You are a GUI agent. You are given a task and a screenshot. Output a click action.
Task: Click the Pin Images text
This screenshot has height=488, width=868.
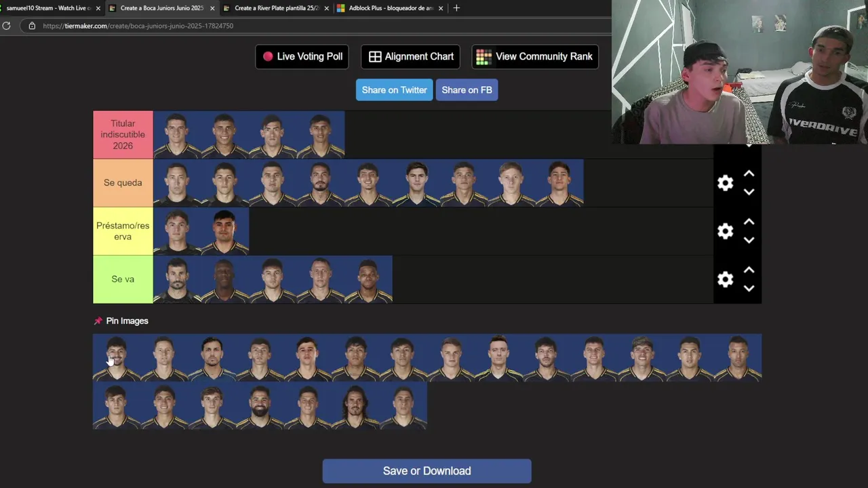[127, 321]
